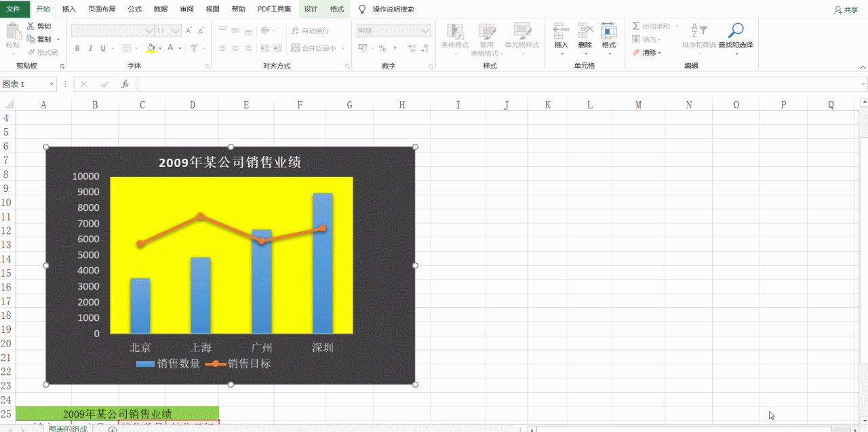
Task: Click the bottom align icon
Action: point(248,31)
